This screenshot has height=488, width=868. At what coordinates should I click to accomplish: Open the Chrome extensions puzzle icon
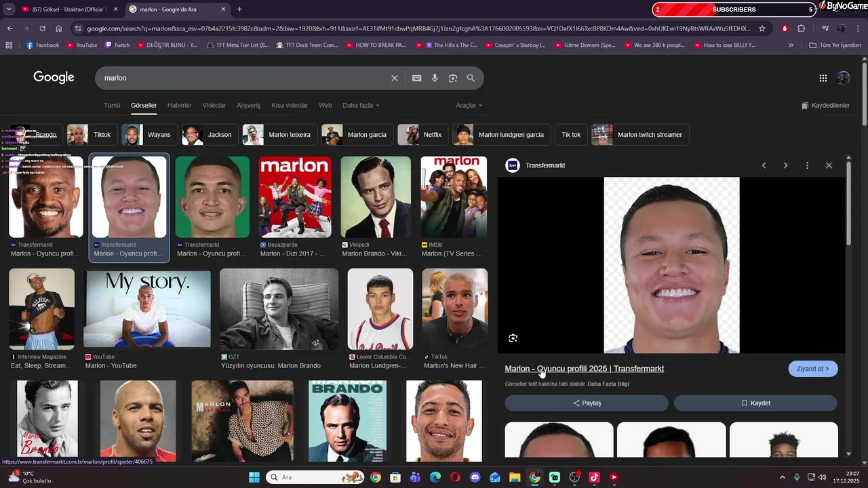802,28
